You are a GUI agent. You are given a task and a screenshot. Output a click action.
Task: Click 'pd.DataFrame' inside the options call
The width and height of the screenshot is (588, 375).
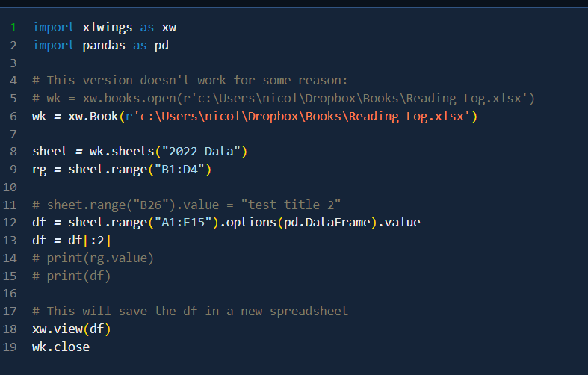[327, 222]
